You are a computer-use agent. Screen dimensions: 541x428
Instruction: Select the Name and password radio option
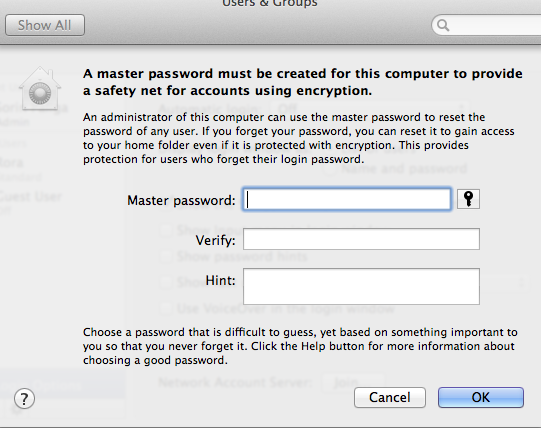coord(330,169)
